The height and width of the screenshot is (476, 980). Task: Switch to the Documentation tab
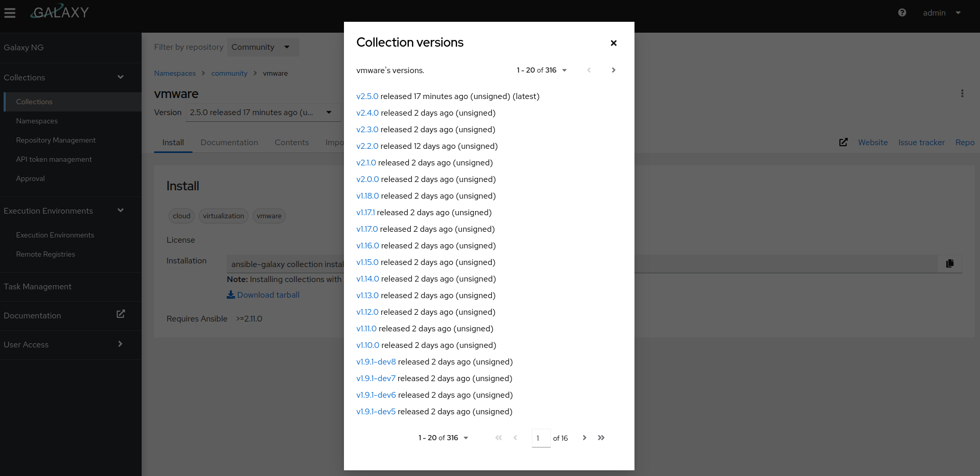(x=229, y=142)
